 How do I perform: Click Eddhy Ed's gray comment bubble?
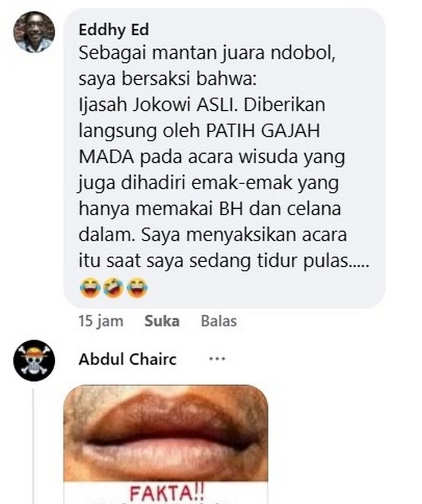pos(224,158)
